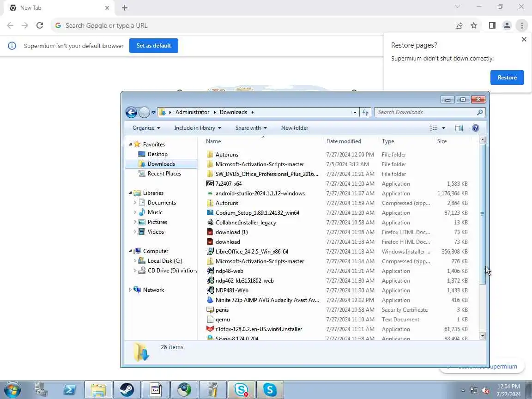This screenshot has height=399, width=532.
Task: Select android-studio-2024.1.1.12-windows installer
Action: (x=260, y=193)
